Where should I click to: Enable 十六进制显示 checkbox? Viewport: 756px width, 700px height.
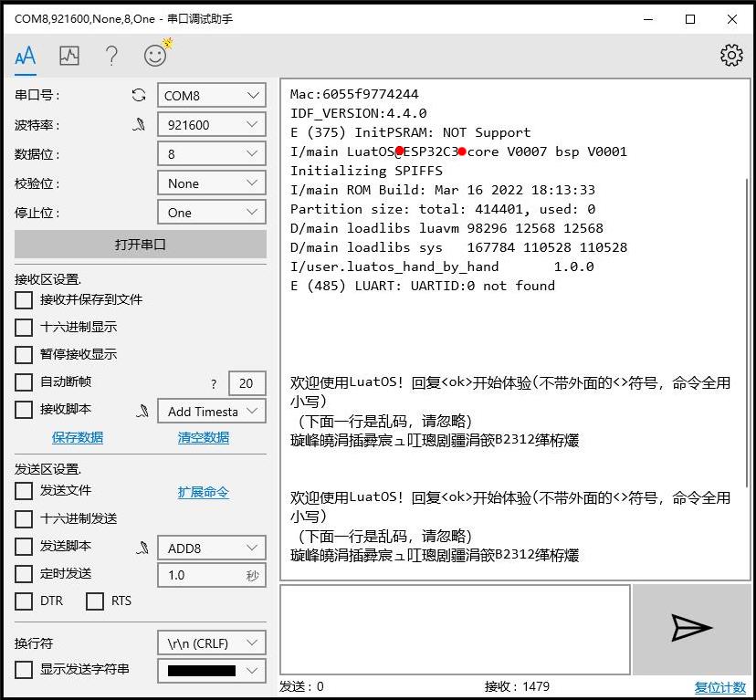point(24,328)
